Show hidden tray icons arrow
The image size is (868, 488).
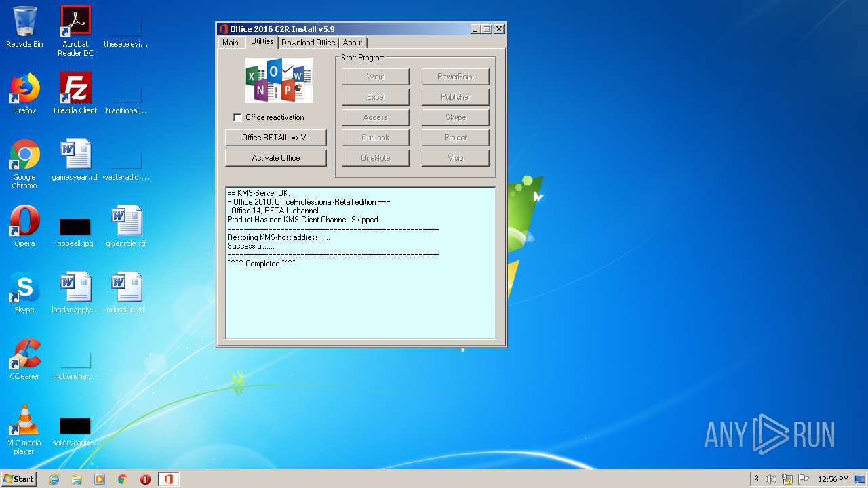click(756, 479)
